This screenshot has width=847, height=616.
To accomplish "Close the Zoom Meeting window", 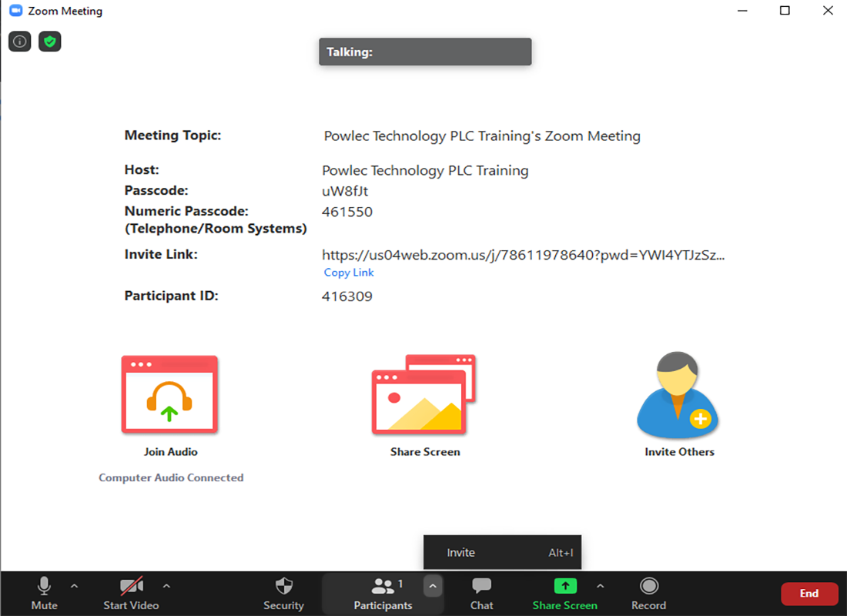I will tap(828, 11).
